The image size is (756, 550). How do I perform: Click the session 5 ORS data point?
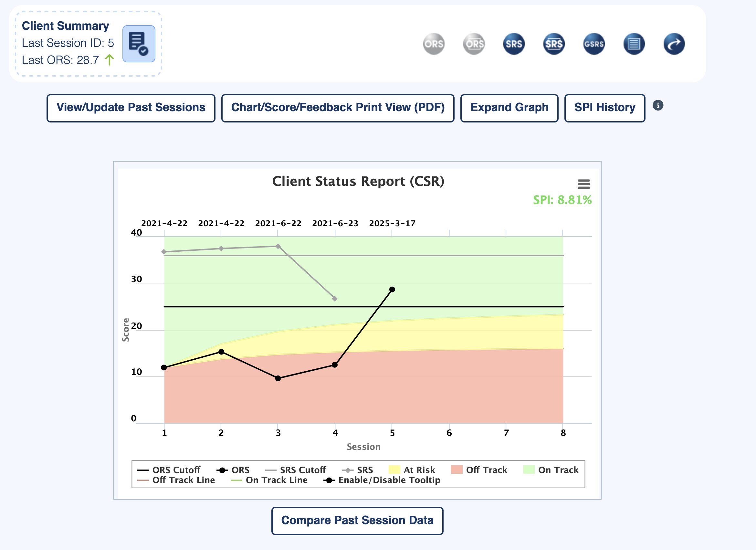(392, 290)
